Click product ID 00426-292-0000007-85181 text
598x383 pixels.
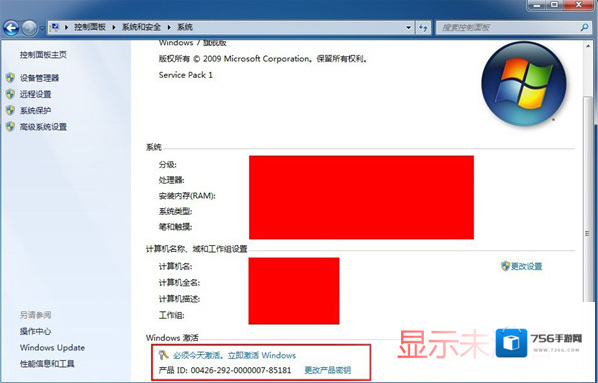point(241,370)
